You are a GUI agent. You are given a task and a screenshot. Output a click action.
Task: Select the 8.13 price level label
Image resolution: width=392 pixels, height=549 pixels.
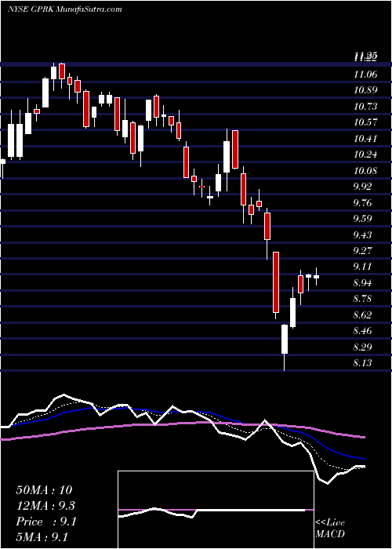point(362,363)
